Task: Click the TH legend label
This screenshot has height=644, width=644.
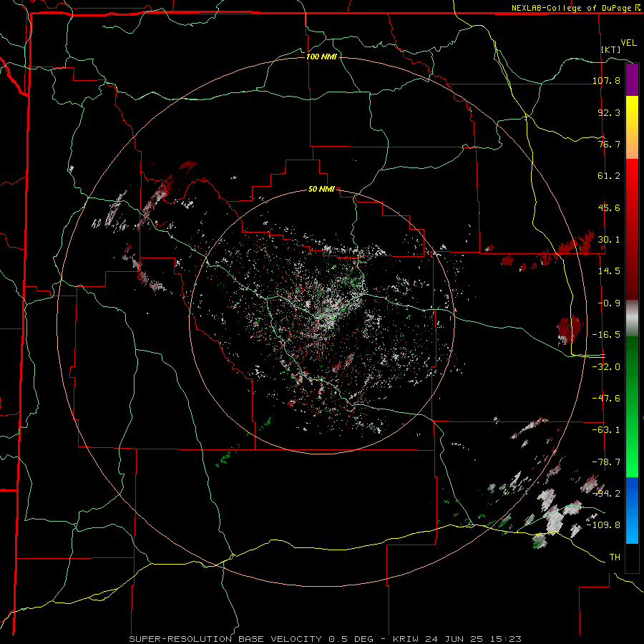Action: [x=615, y=557]
